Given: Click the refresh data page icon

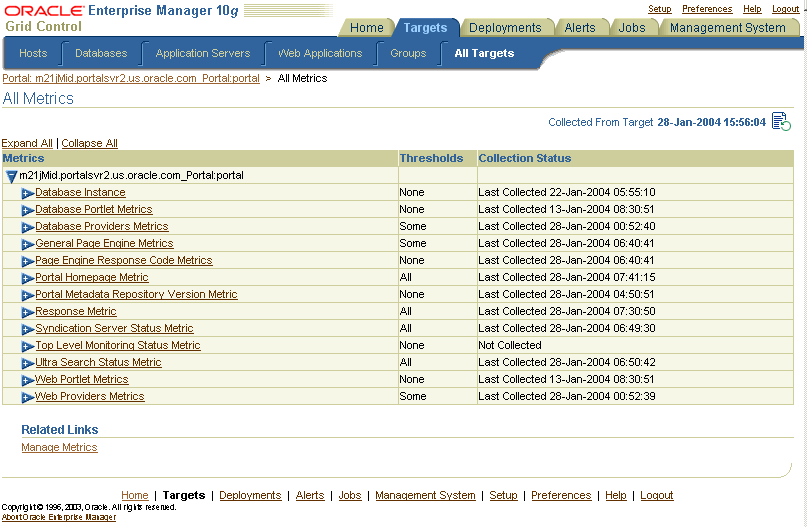Looking at the screenshot, I should coord(781,122).
